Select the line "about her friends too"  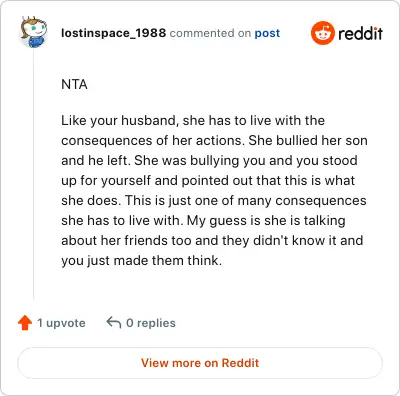212,241
